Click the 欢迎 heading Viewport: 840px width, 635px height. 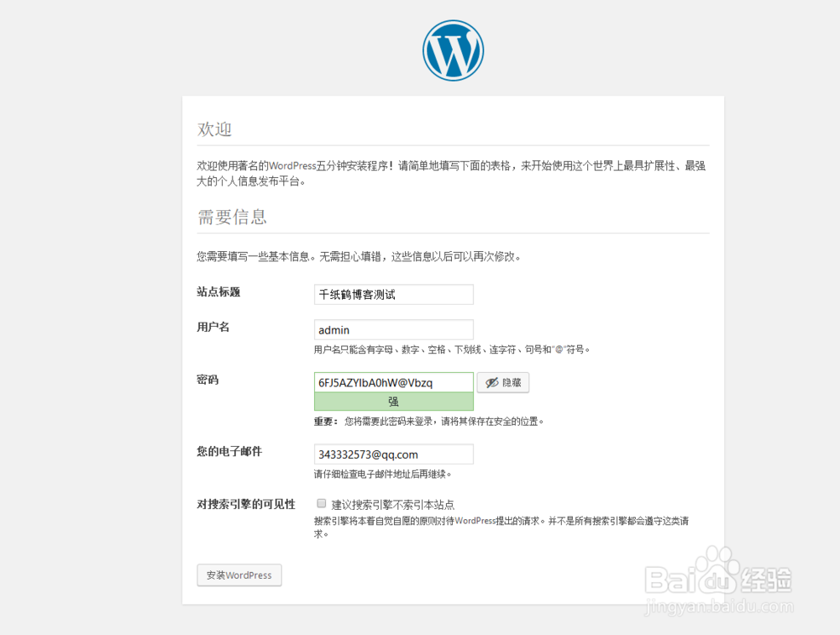[x=214, y=129]
